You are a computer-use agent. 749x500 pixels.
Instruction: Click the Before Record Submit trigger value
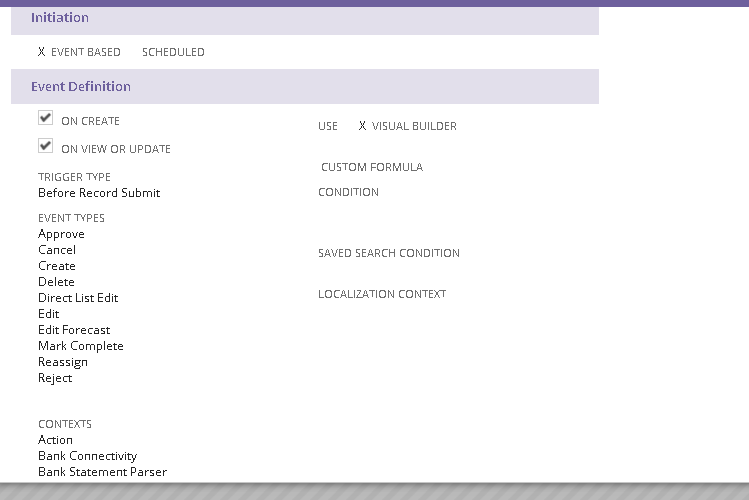point(99,192)
